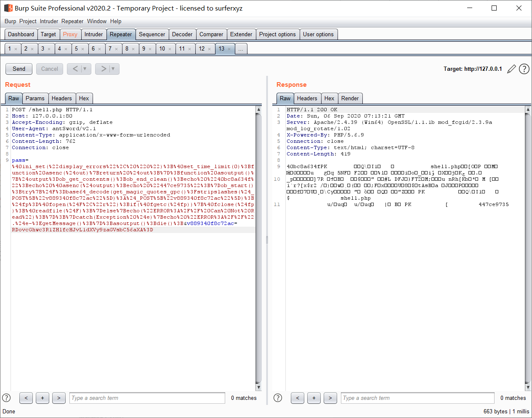Switch to the Proxy tab
The height and width of the screenshot is (418, 532).
coord(70,35)
